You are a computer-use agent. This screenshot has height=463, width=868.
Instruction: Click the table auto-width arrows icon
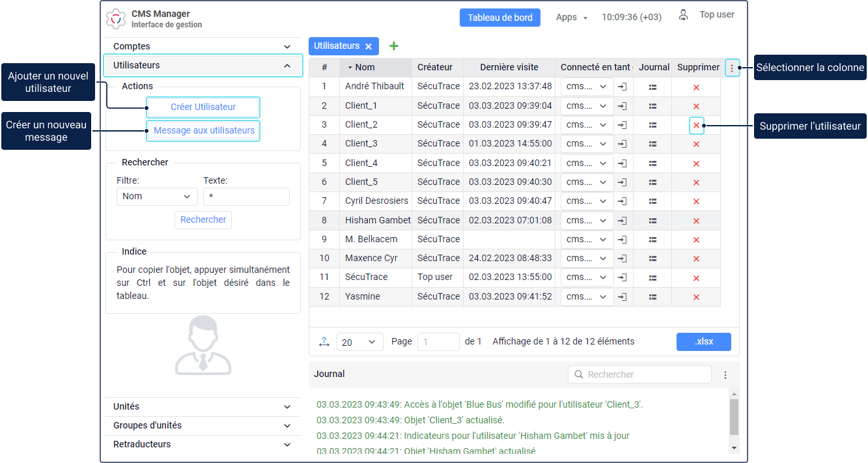(x=324, y=342)
